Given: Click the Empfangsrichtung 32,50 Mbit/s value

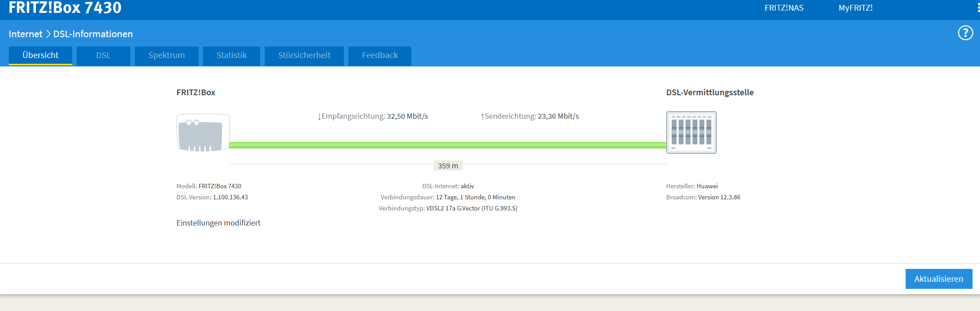Looking at the screenshot, I should (372, 116).
